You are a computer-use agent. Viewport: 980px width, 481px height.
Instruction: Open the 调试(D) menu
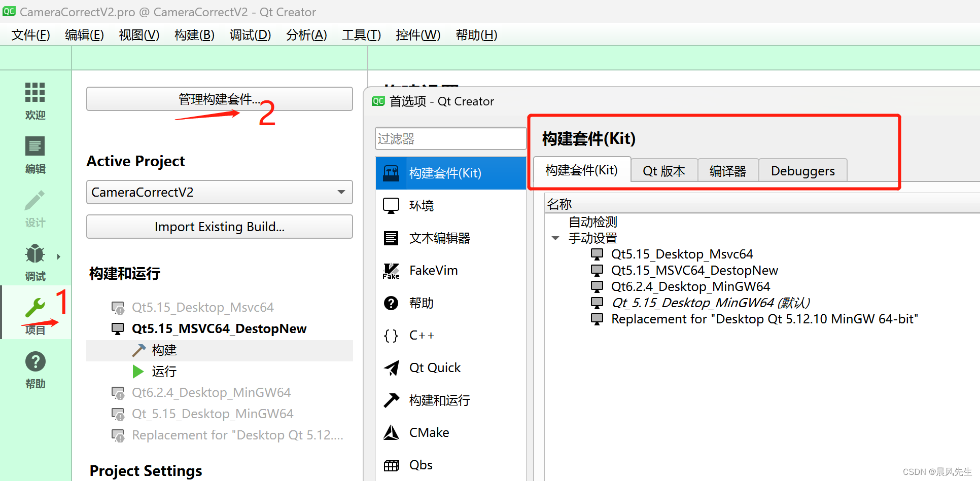click(x=250, y=35)
